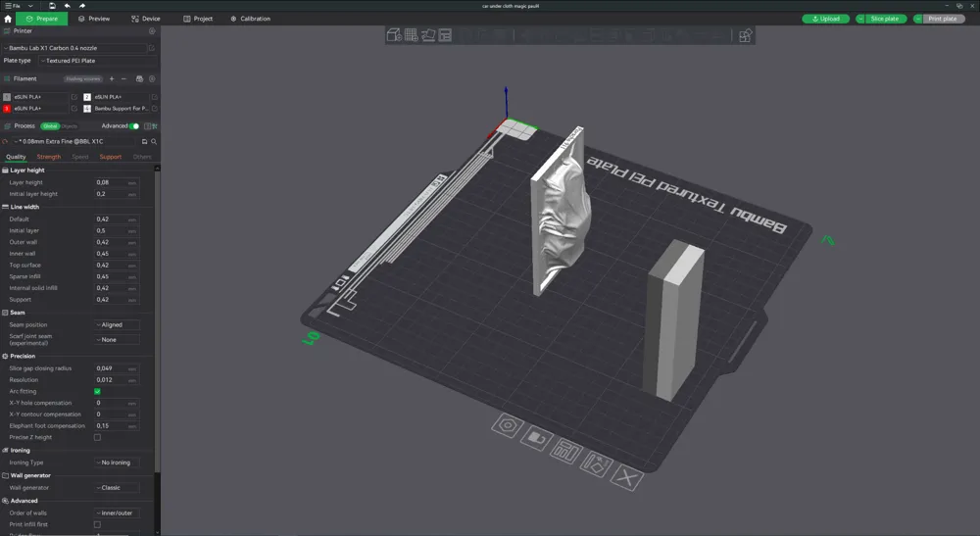Viewport: 980px width, 536px height.
Task: Click the save project icon in title bar
Action: click(52, 6)
